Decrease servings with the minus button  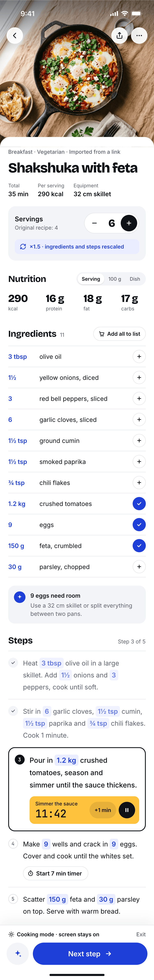[94, 223]
